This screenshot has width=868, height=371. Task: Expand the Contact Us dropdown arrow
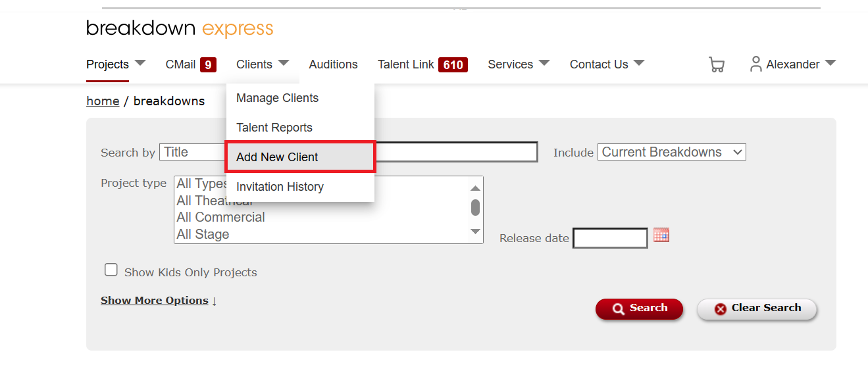coord(638,63)
